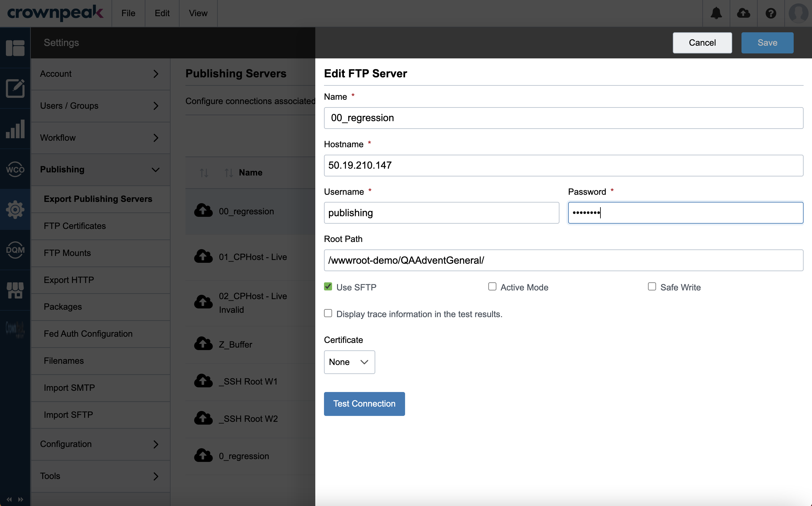Open notifications bell icon
Image resolution: width=812 pixels, height=506 pixels.
coord(716,13)
